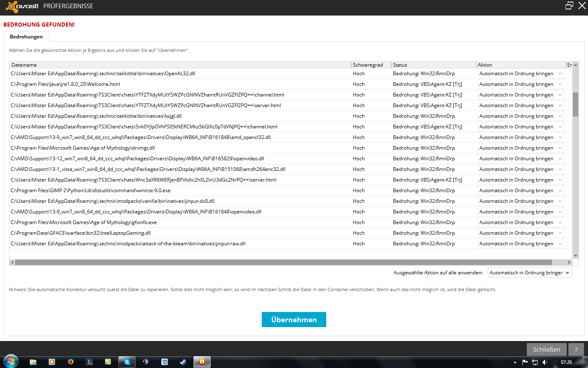Click horizontal scrollbar left arrow
This screenshot has height=368, width=588.
pyautogui.click(x=12, y=262)
